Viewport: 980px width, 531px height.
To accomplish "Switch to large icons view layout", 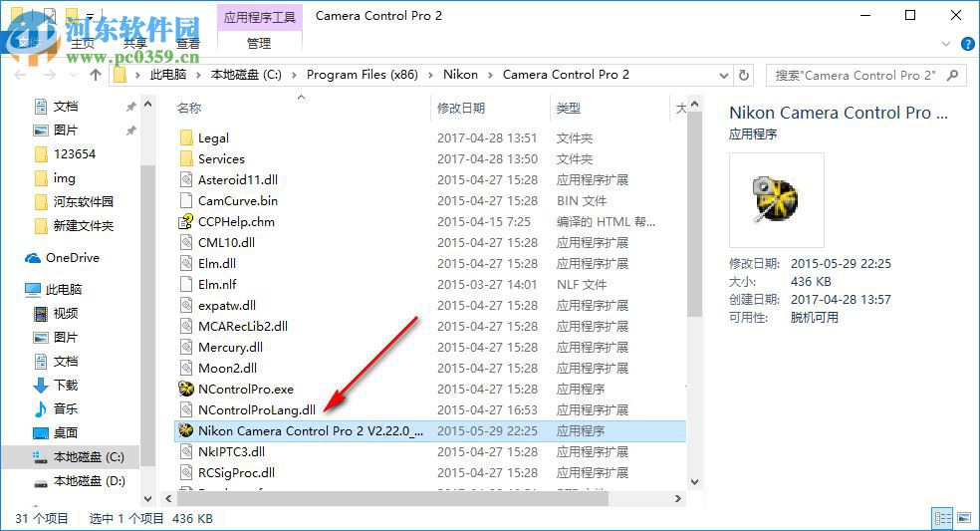I will tap(964, 518).
